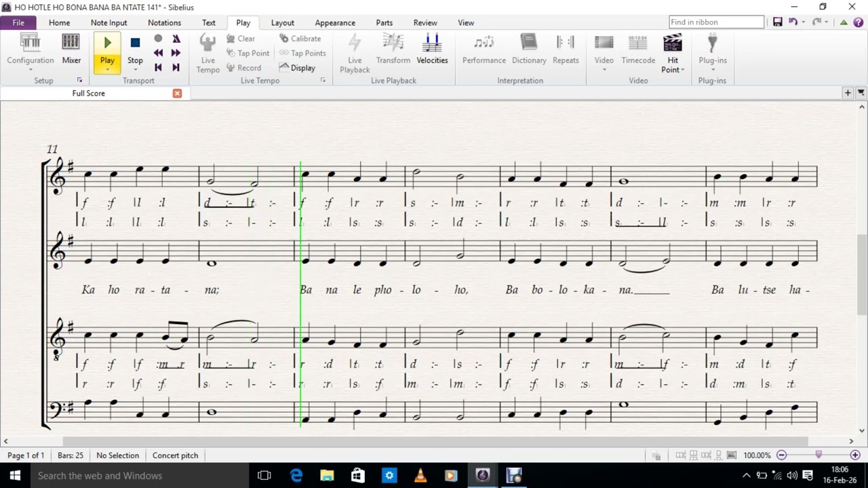Zoom out with the minus button
The height and width of the screenshot is (488, 868).
(781, 455)
